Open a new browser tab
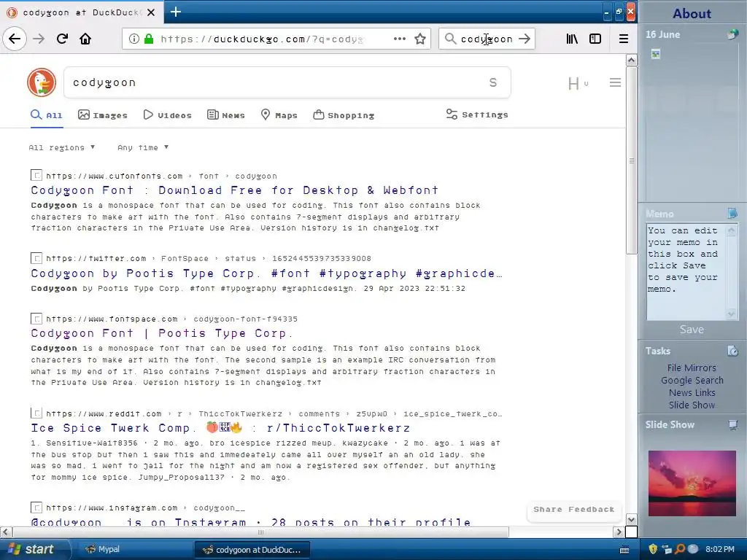 coord(175,12)
